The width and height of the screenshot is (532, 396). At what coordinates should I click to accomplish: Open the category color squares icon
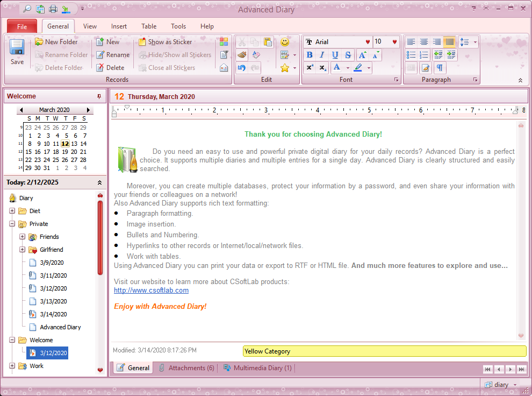click(224, 42)
